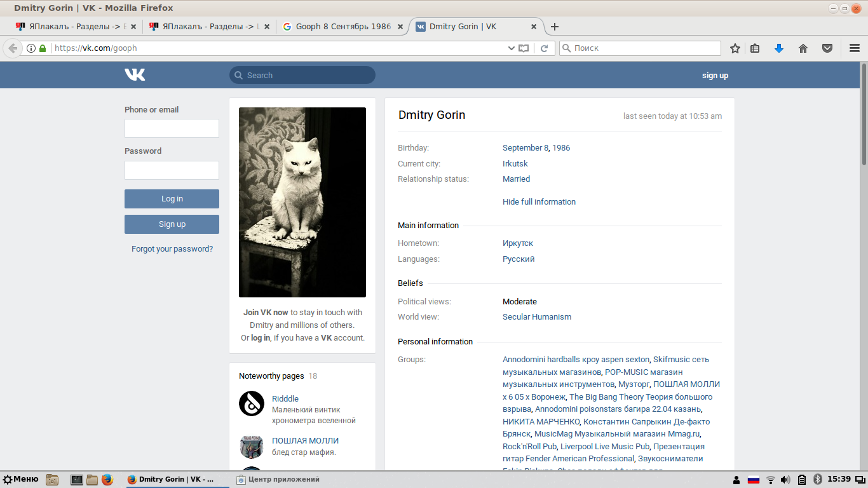Select the Dmitry Gorin | VK tab
The height and width of the screenshot is (488, 868).
tap(477, 27)
